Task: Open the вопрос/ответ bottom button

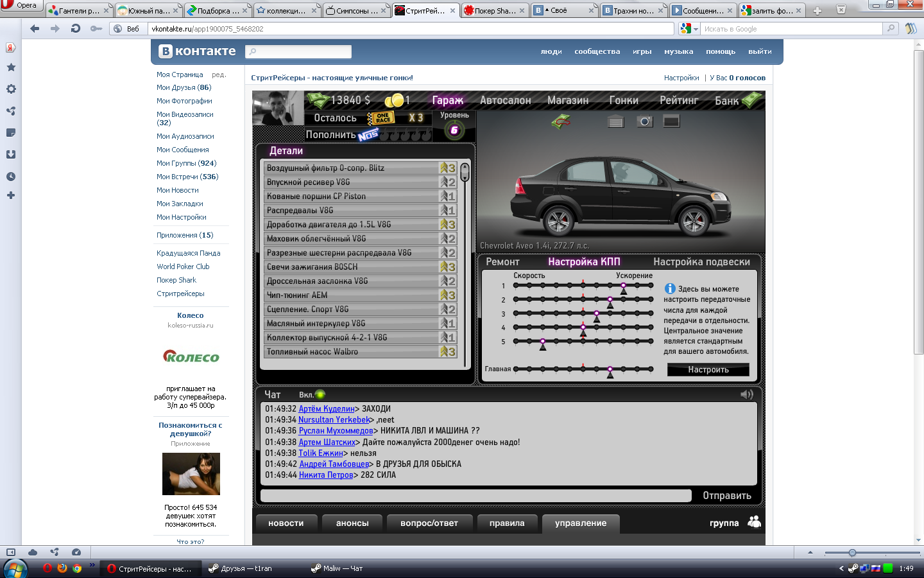Action: 429,523
